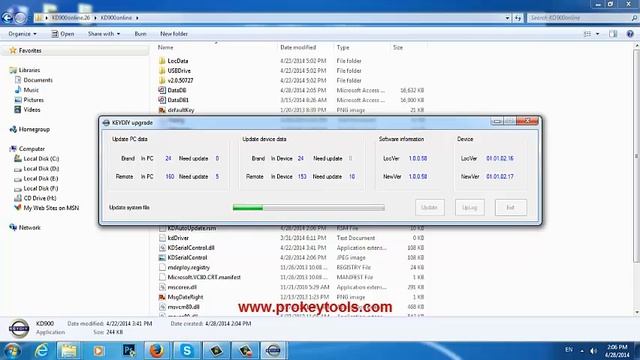Open the USBDrive folder

[179, 71]
